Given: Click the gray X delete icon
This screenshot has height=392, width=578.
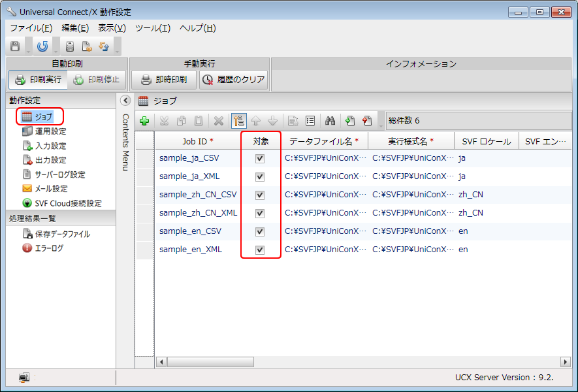Looking at the screenshot, I should pos(219,121).
